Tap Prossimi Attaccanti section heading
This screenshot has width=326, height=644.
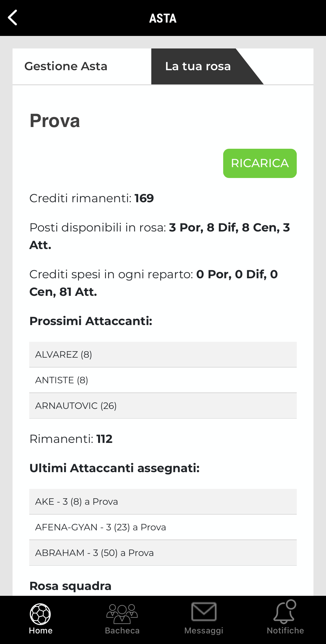(91, 321)
